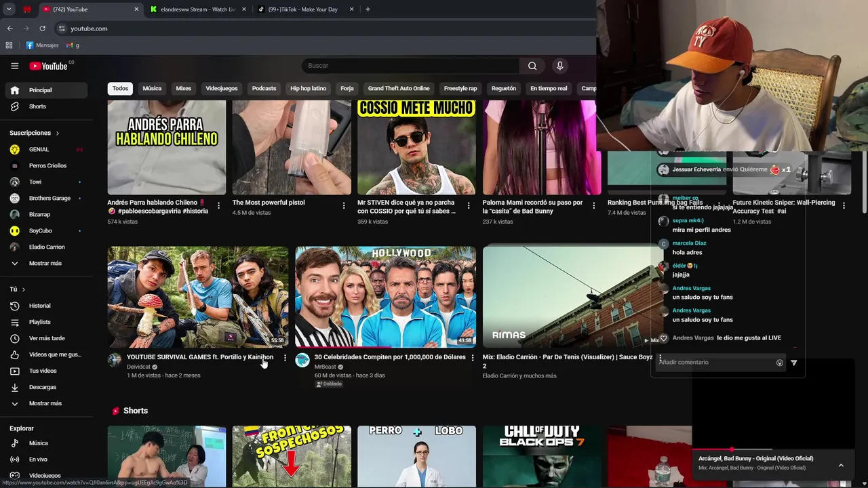
Task: Select the Hip hop latino chip
Action: pos(309,89)
